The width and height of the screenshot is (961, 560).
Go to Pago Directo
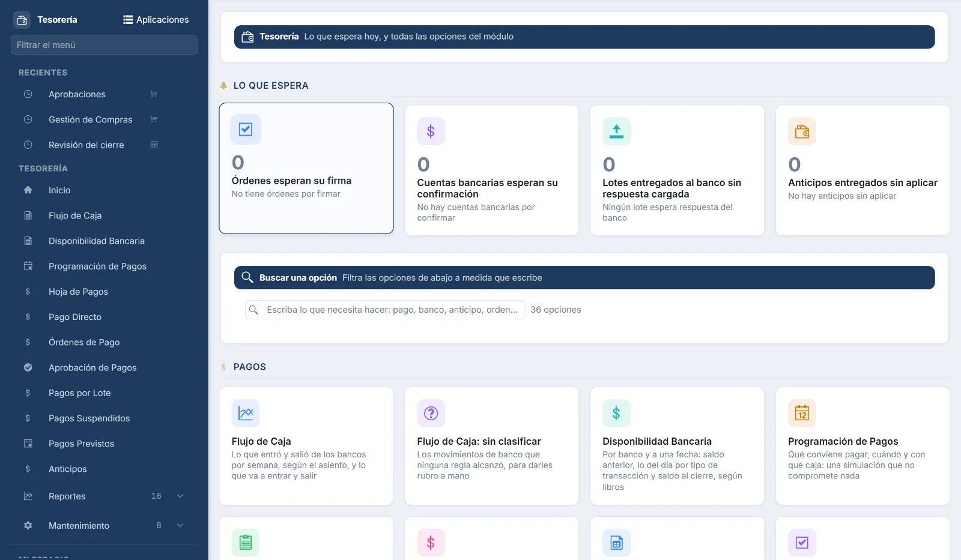click(104, 317)
